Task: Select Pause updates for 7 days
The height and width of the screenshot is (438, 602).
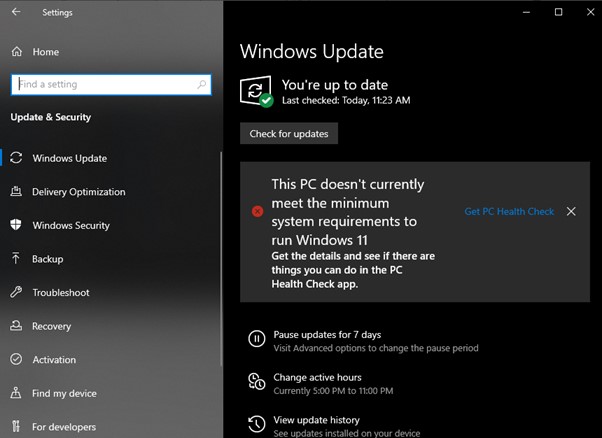Action: pos(327,334)
